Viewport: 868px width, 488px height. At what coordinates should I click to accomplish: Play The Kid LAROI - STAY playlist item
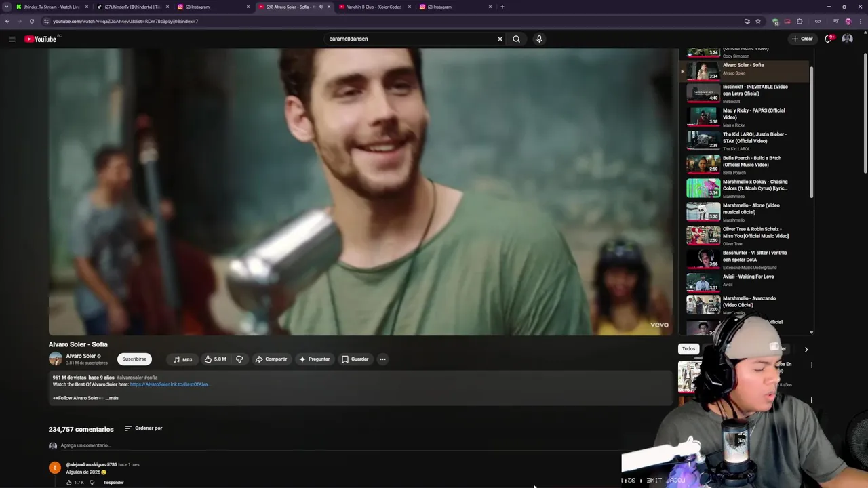point(745,141)
